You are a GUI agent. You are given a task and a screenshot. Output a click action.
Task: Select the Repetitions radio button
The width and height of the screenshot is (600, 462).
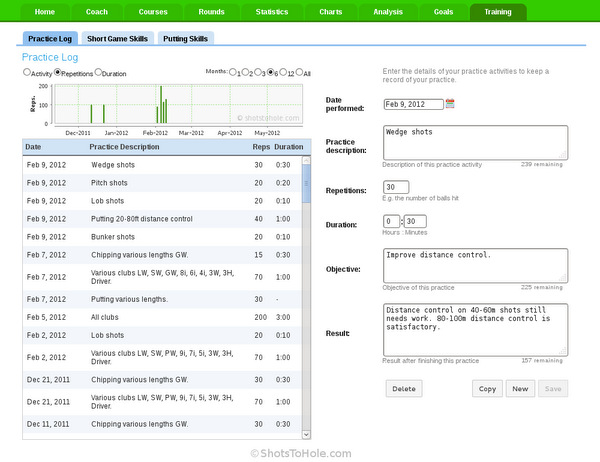[57, 72]
